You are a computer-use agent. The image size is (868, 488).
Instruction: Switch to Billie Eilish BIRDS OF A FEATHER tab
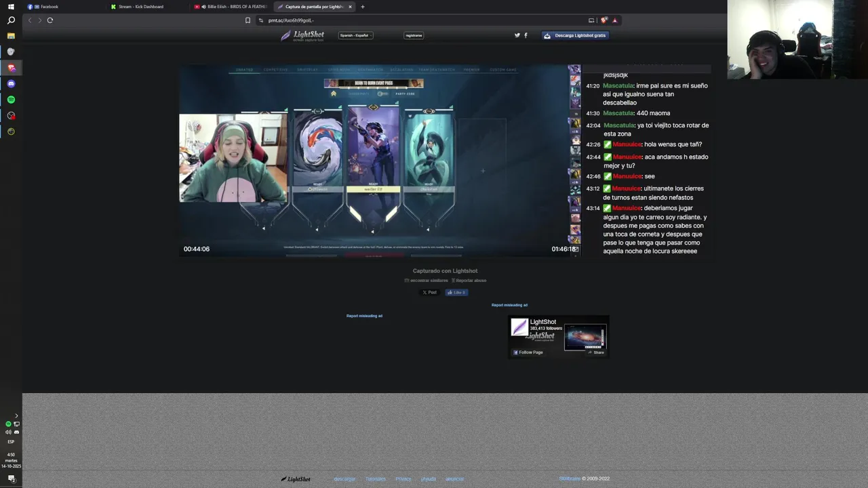[x=231, y=7]
